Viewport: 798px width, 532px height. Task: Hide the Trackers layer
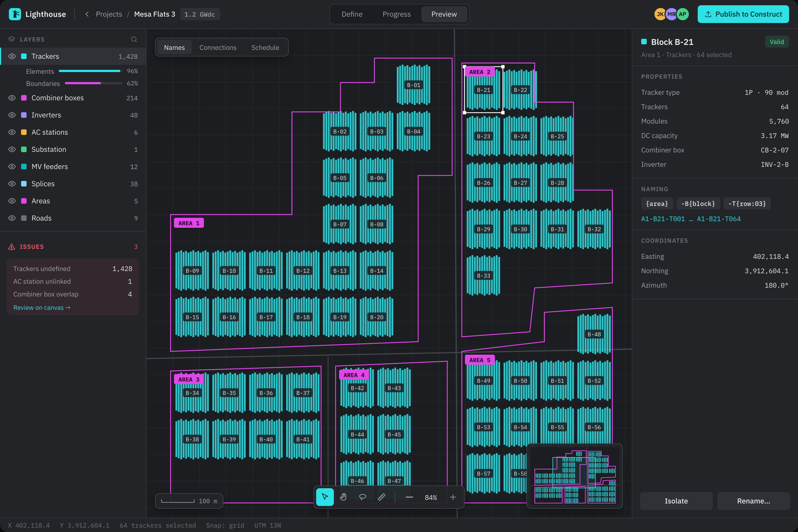[x=12, y=56]
